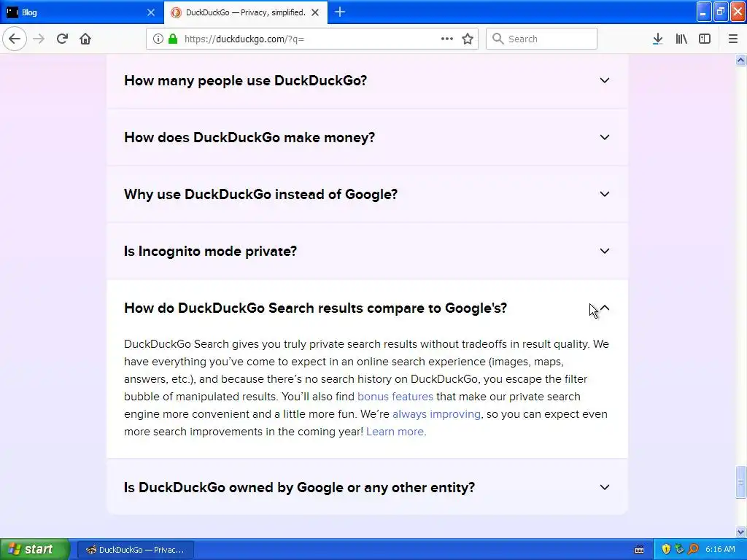The height and width of the screenshot is (560, 747).
Task: Click the "Learn more" link
Action: pyautogui.click(x=395, y=432)
